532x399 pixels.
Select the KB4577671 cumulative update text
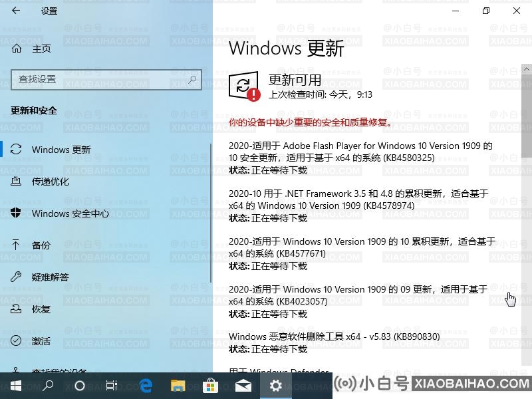tap(362, 247)
